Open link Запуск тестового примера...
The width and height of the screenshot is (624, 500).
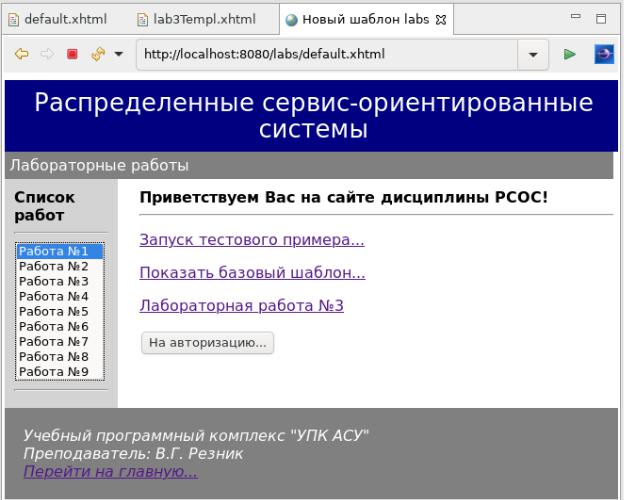point(252,240)
